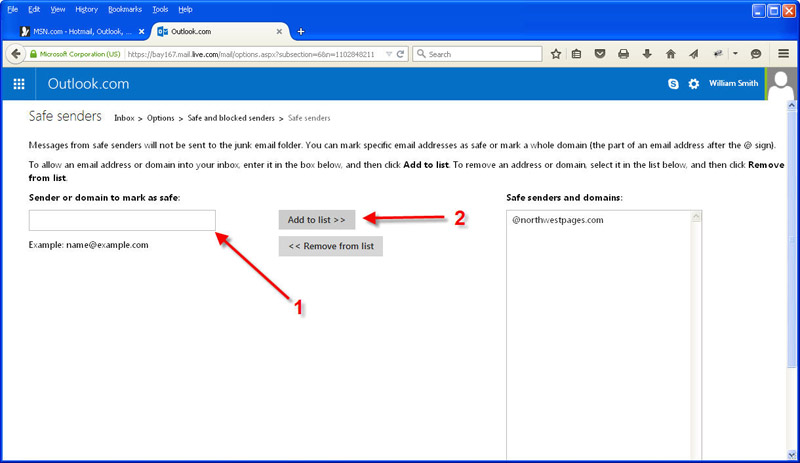800x463 pixels.
Task: Click William Smith account name
Action: 733,83
